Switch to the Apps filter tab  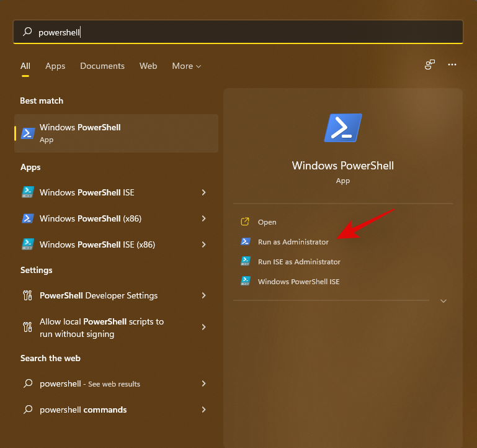tap(55, 66)
